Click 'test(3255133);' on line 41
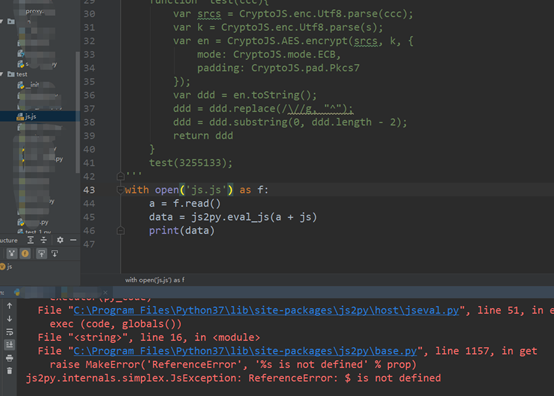The image size is (554, 396). [x=191, y=163]
